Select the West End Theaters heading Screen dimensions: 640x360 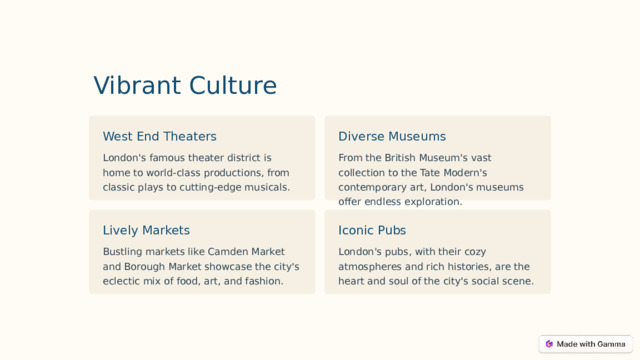[x=160, y=136]
